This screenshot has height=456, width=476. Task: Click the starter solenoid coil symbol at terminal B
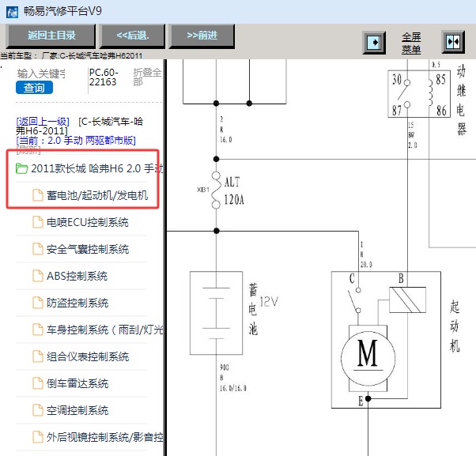407,300
